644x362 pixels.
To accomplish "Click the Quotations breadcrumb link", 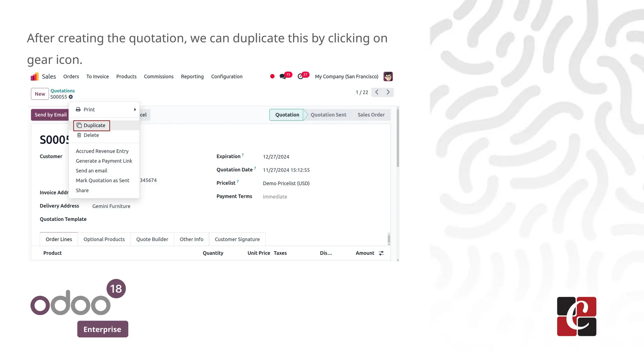I will 63,90.
